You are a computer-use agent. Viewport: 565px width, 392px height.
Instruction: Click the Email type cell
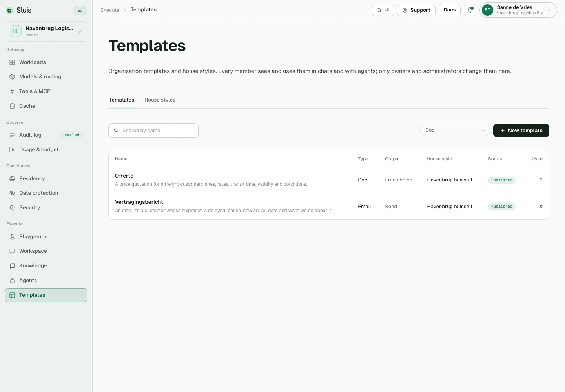pos(365,207)
